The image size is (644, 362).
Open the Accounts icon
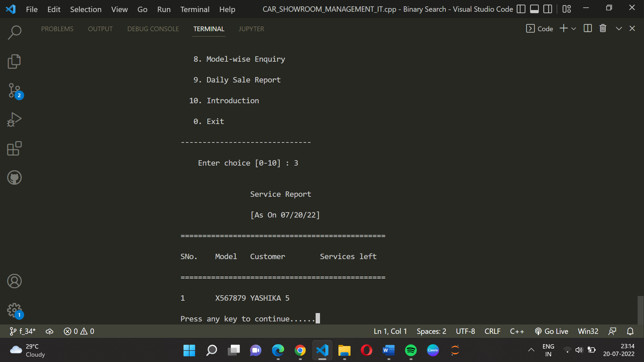tap(14, 281)
